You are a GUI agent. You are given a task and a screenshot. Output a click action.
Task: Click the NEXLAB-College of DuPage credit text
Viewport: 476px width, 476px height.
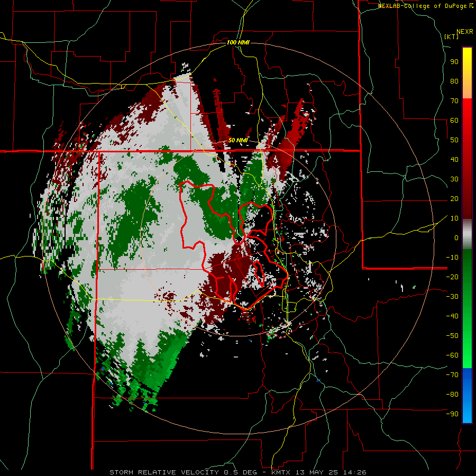(425, 6)
